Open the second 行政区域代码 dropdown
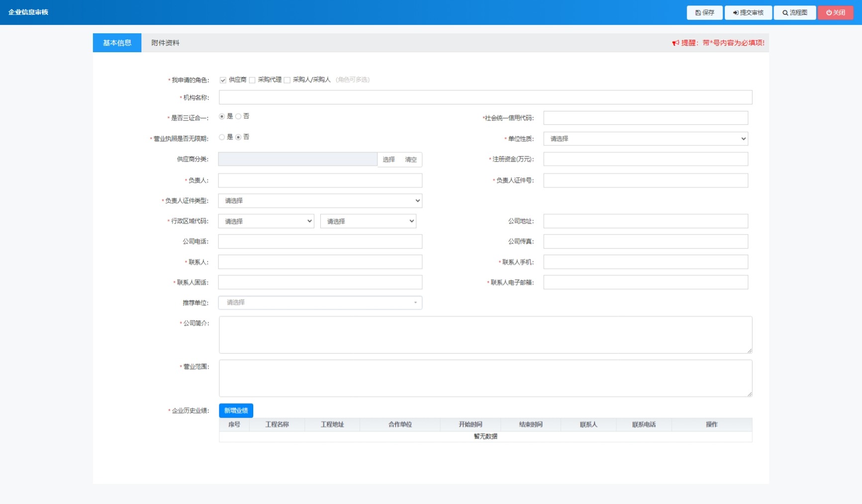Screen dimensions: 862x504 (368, 221)
